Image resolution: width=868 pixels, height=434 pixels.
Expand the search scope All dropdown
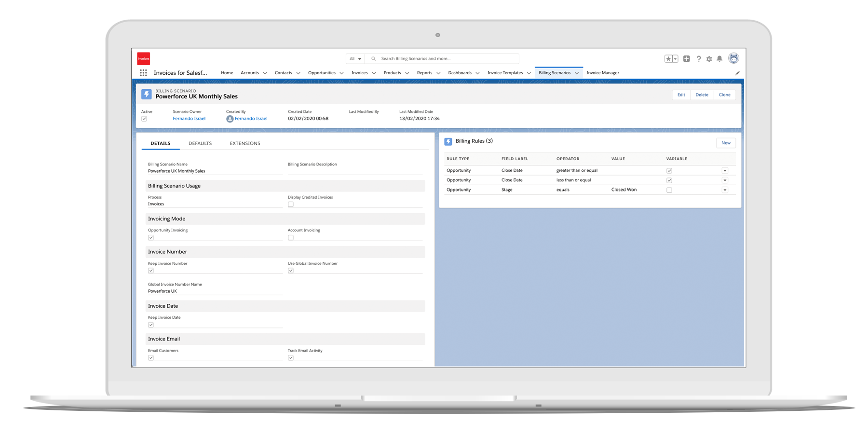click(x=355, y=59)
